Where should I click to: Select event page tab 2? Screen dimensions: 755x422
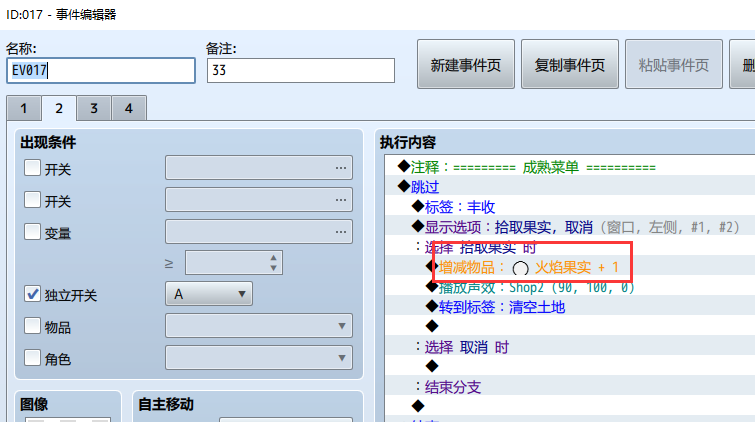tap(59, 108)
